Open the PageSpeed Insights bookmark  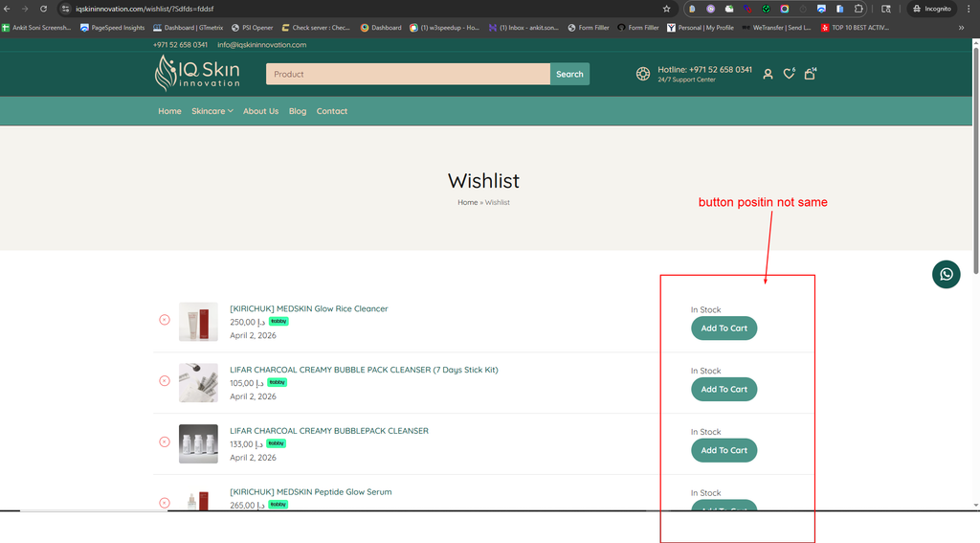pyautogui.click(x=113, y=28)
